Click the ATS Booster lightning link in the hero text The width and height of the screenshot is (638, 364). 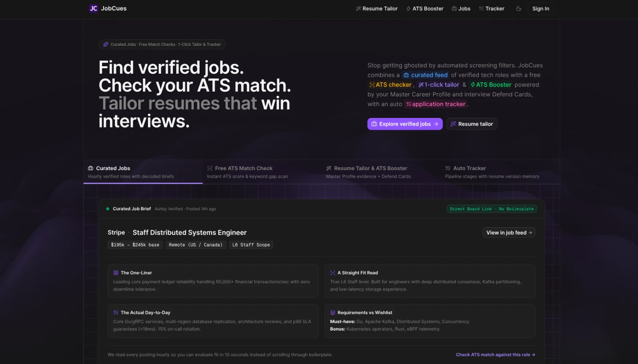(x=491, y=84)
